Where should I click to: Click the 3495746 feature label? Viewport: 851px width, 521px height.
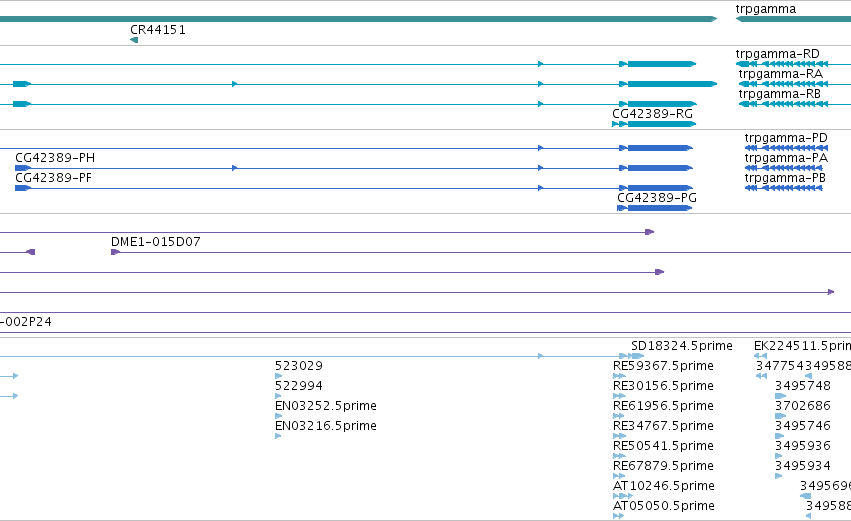pyautogui.click(x=803, y=426)
